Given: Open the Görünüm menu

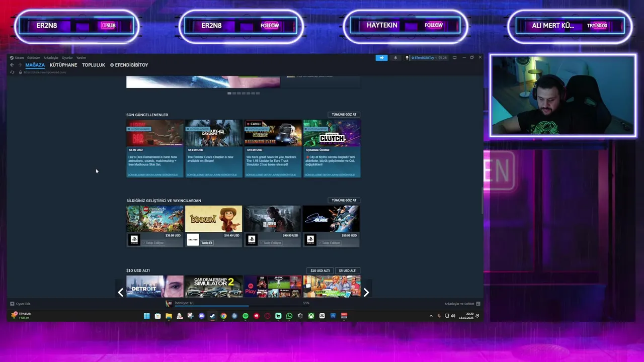Looking at the screenshot, I should (x=34, y=58).
